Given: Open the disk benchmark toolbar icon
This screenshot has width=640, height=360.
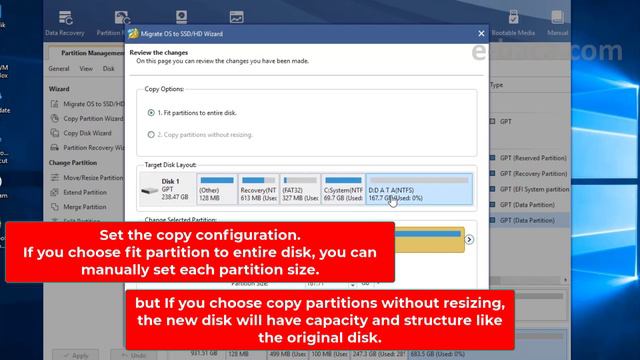Looking at the screenshot, I should pyautogui.click(x=181, y=18).
